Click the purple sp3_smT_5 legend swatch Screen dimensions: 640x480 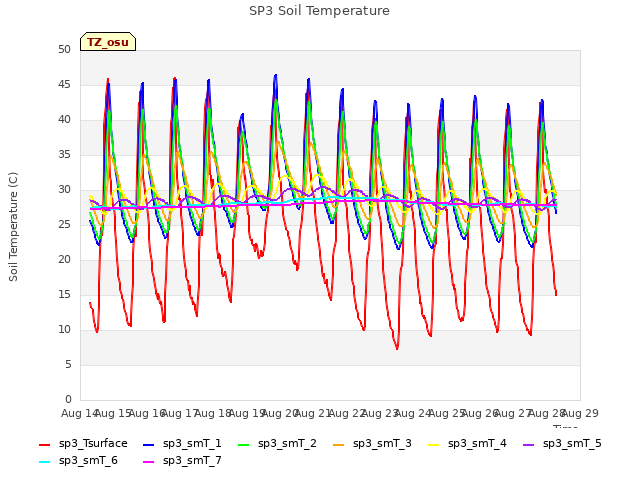tap(529, 444)
